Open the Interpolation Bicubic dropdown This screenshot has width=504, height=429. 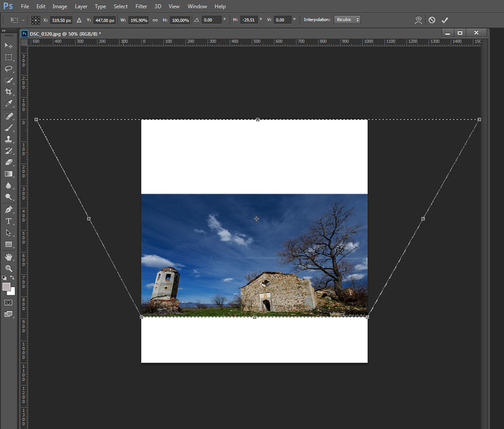tap(347, 20)
